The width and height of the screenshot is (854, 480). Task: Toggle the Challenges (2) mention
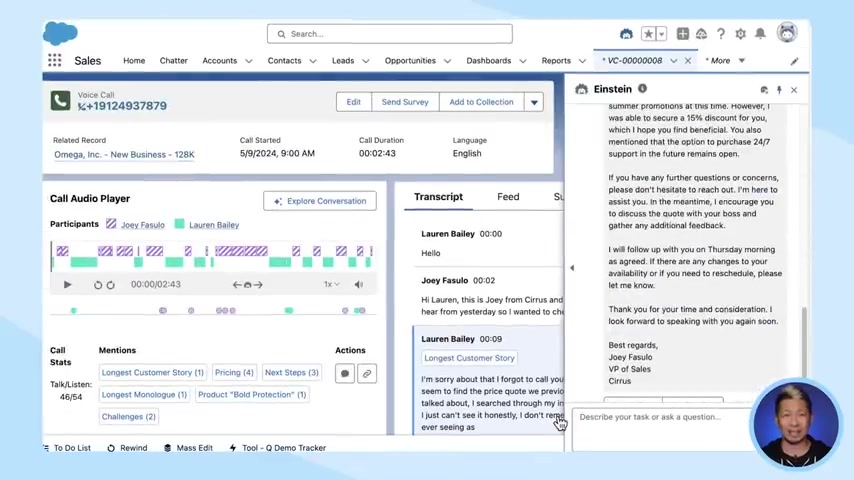click(129, 417)
